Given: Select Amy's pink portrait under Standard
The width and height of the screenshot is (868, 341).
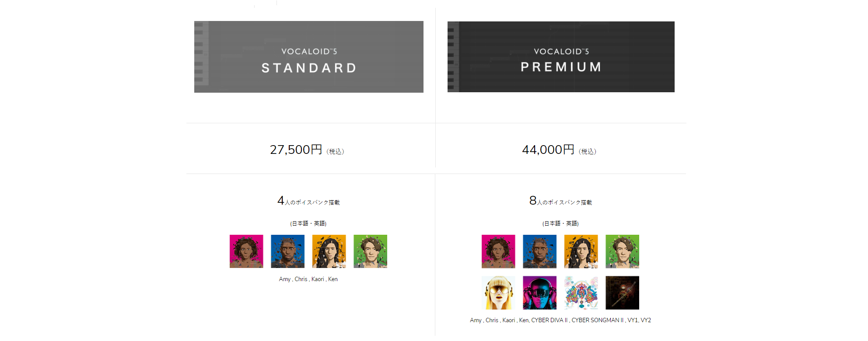Looking at the screenshot, I should tap(246, 251).
